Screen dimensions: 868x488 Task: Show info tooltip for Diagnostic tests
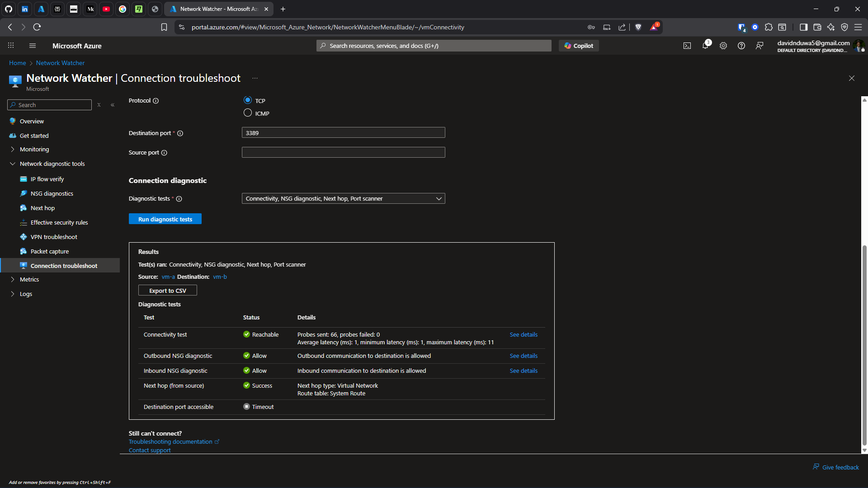[179, 199]
